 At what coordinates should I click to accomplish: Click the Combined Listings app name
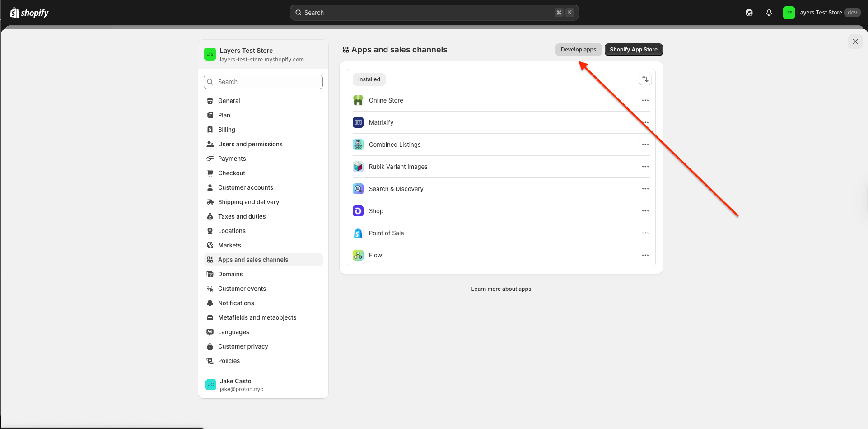[x=395, y=145]
